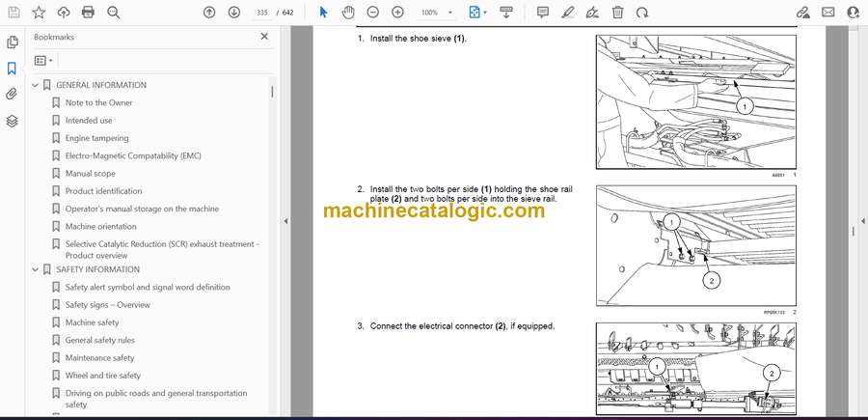Collapse the left navigation pane arrow

[285, 221]
